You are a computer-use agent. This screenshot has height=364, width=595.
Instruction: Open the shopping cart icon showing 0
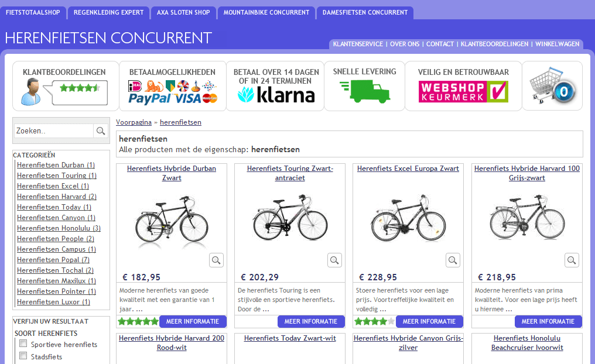(x=552, y=85)
